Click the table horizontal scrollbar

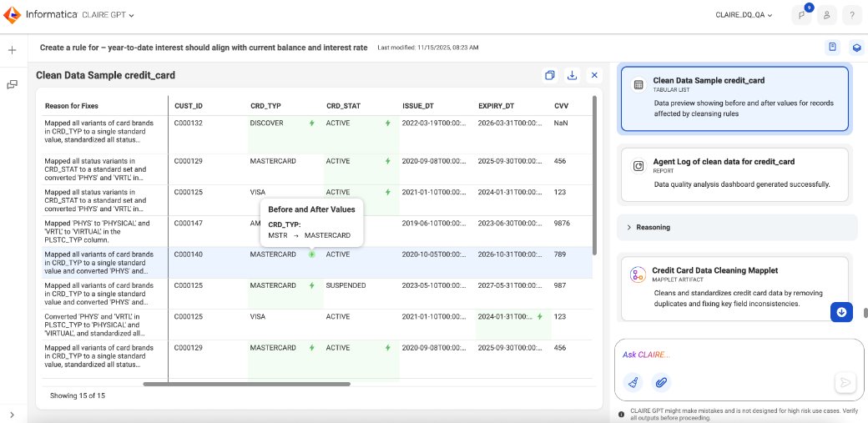(x=246, y=384)
